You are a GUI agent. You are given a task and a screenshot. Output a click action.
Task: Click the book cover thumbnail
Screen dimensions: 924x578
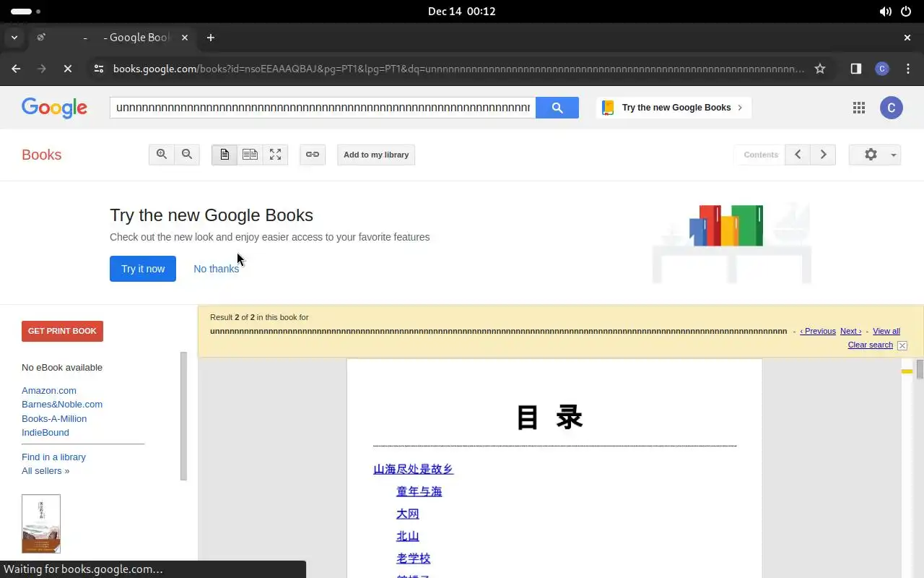[x=41, y=524]
